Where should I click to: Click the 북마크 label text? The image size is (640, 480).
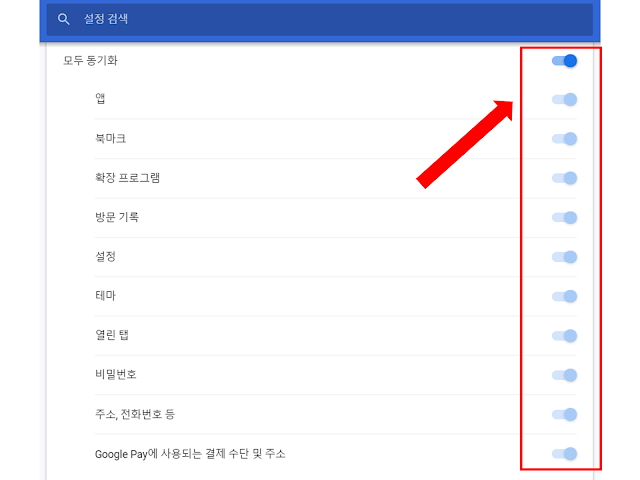[x=110, y=139]
